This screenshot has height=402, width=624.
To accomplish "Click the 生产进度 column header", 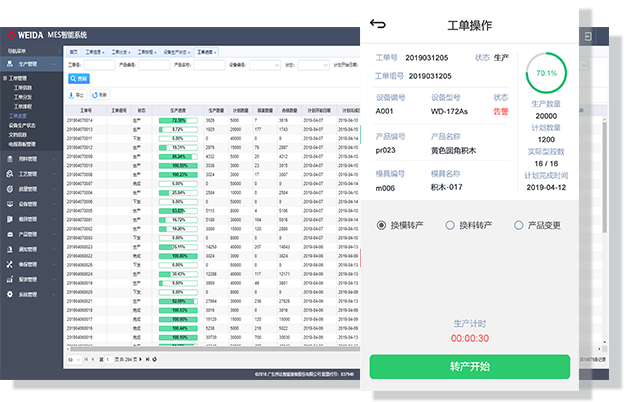I will pyautogui.click(x=178, y=110).
